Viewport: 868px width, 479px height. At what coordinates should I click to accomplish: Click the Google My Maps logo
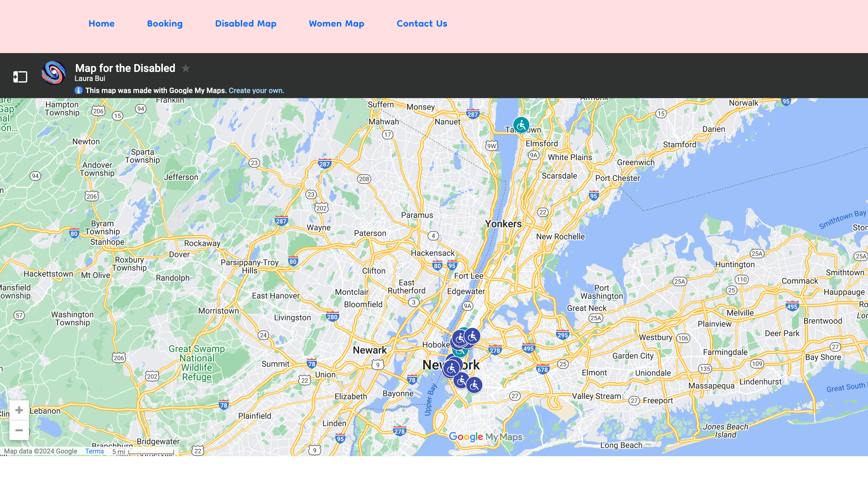click(x=485, y=437)
